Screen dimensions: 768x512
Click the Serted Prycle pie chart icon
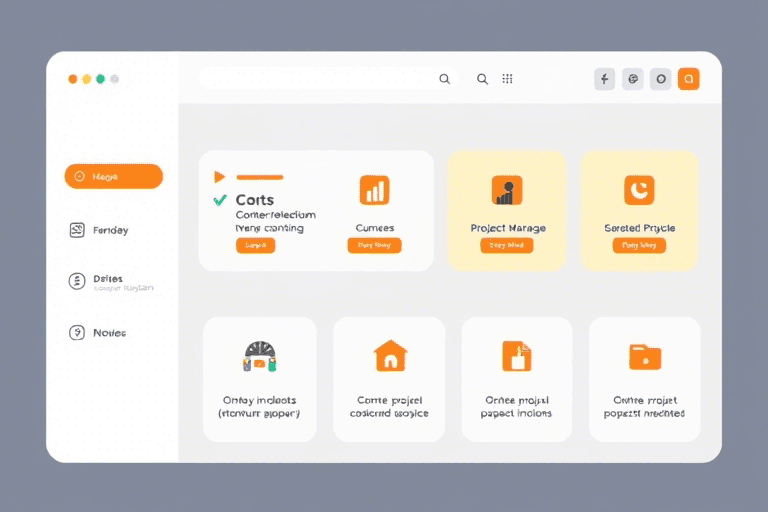pos(638,189)
